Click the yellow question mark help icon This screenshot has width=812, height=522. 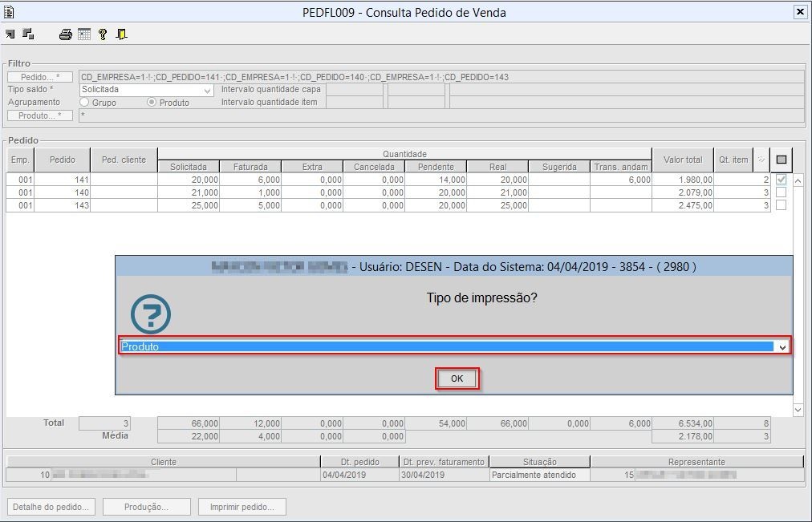coord(103,34)
